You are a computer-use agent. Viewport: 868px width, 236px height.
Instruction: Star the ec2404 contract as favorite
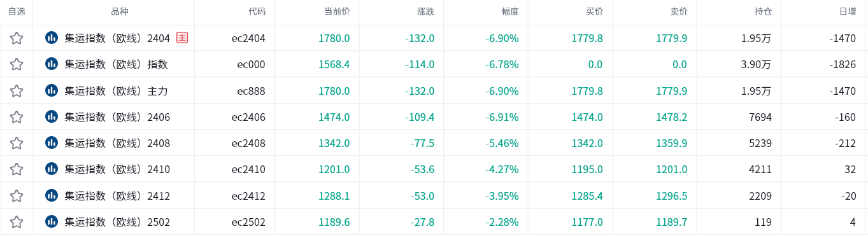pyautogui.click(x=17, y=38)
